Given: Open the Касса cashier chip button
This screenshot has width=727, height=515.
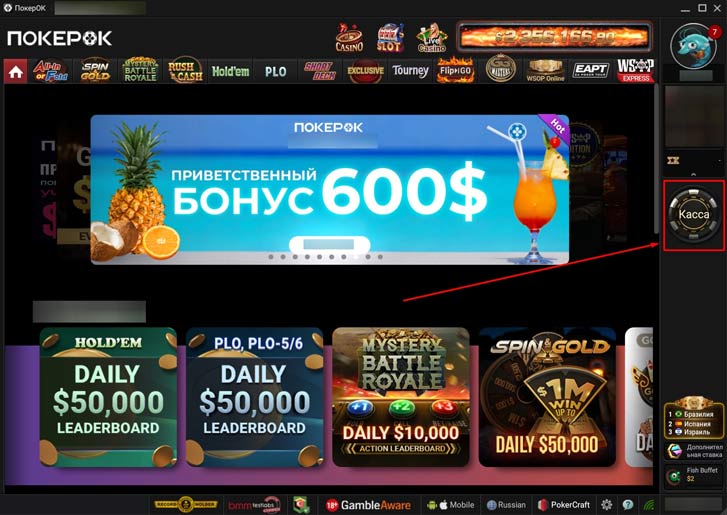Looking at the screenshot, I should [694, 215].
